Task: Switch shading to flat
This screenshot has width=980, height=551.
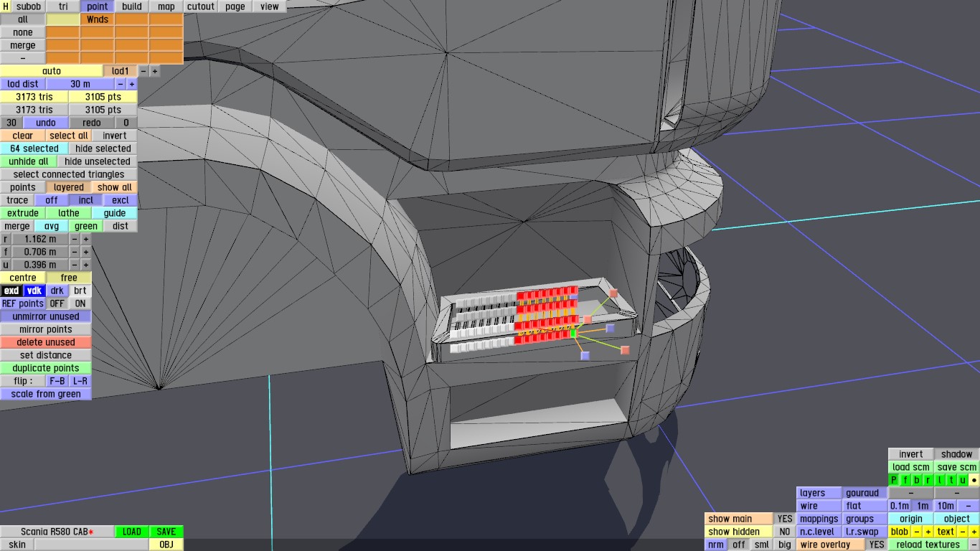Action: [x=865, y=506]
